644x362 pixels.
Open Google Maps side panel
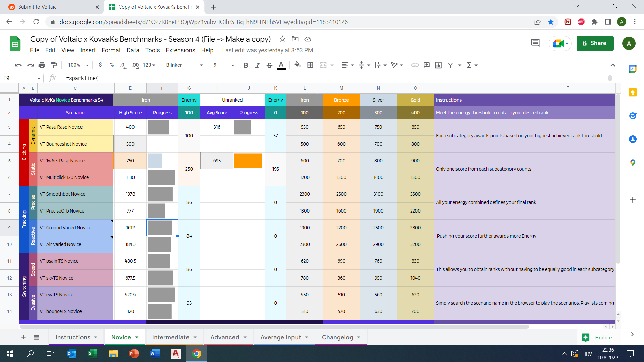point(633,163)
